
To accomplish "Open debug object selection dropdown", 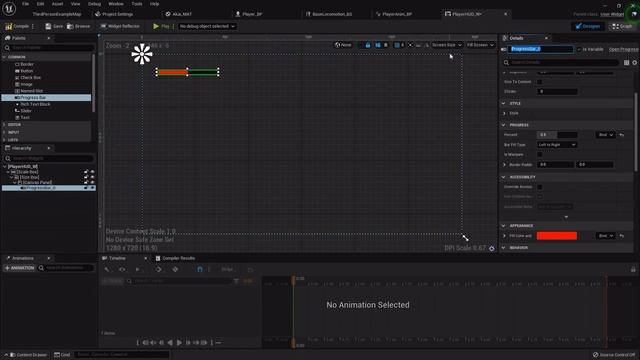I will click(x=207, y=26).
